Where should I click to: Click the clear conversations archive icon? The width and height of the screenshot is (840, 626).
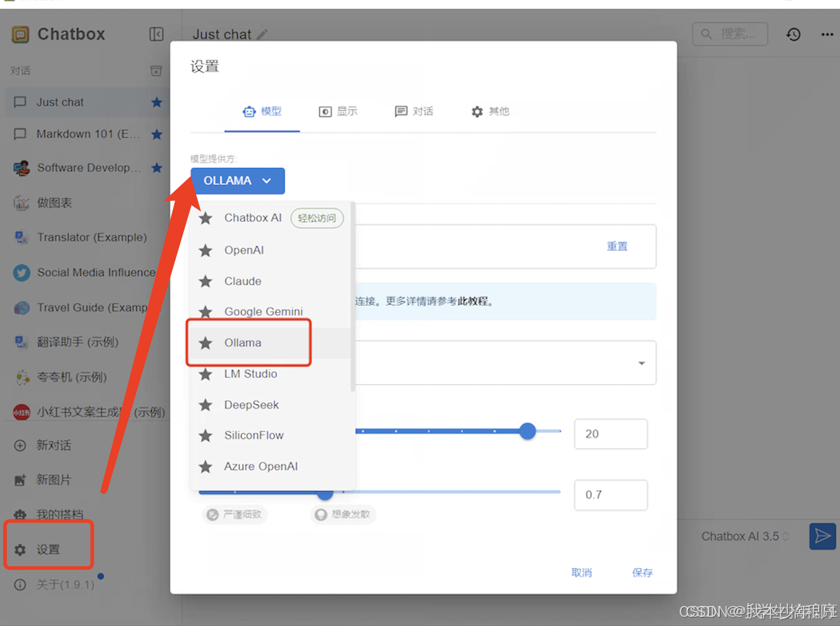point(156,71)
